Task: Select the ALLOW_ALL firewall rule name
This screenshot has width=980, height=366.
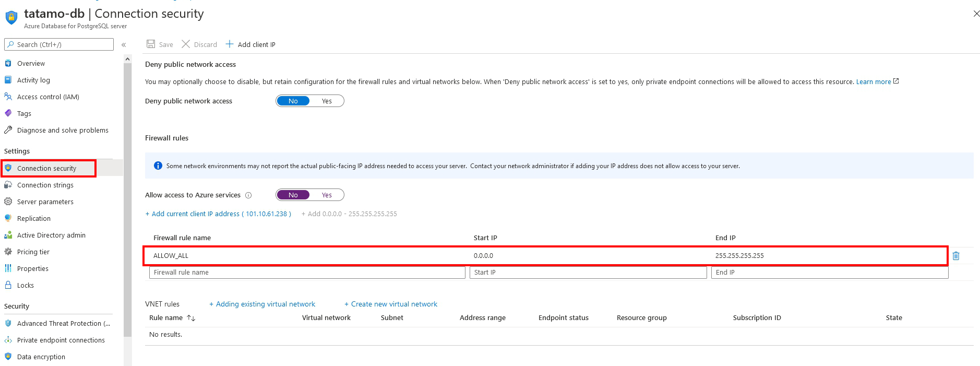Action: coord(171,255)
